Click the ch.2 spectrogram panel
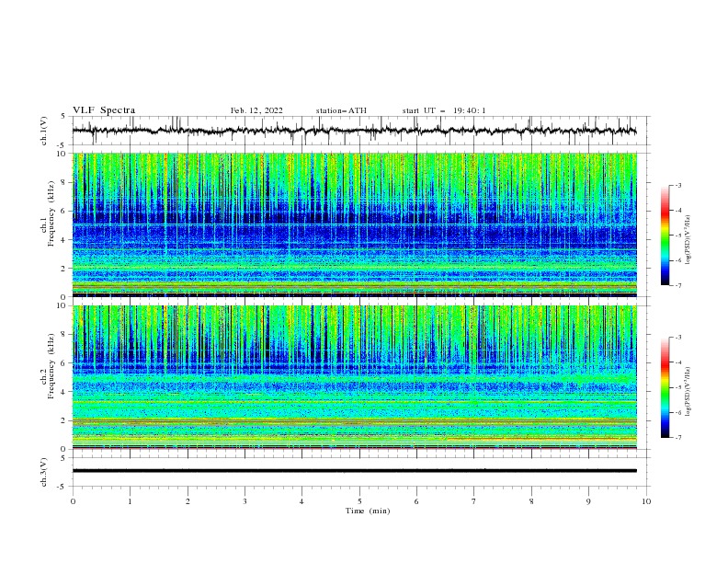The height and width of the screenshot is (563, 728). click(x=355, y=377)
